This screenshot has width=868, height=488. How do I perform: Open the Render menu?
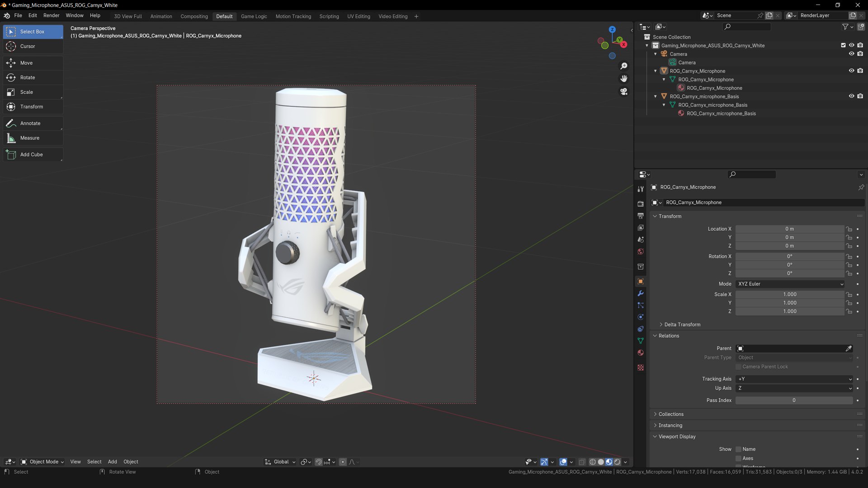coord(52,15)
